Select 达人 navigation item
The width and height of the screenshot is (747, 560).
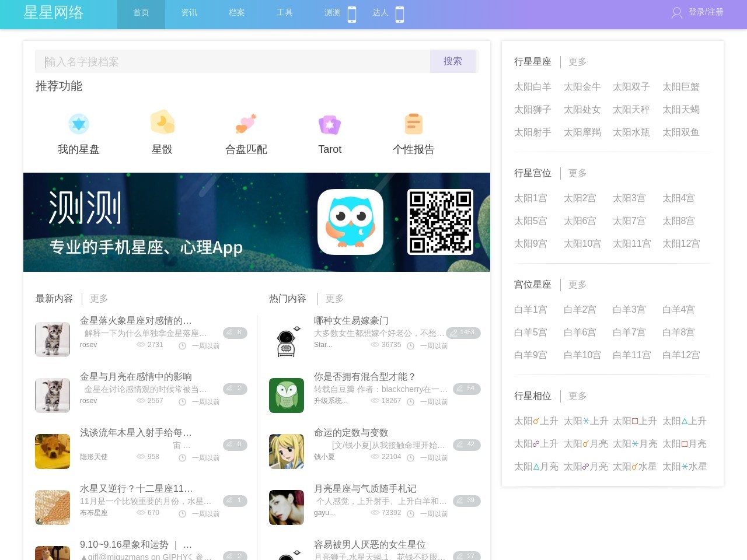point(381,13)
